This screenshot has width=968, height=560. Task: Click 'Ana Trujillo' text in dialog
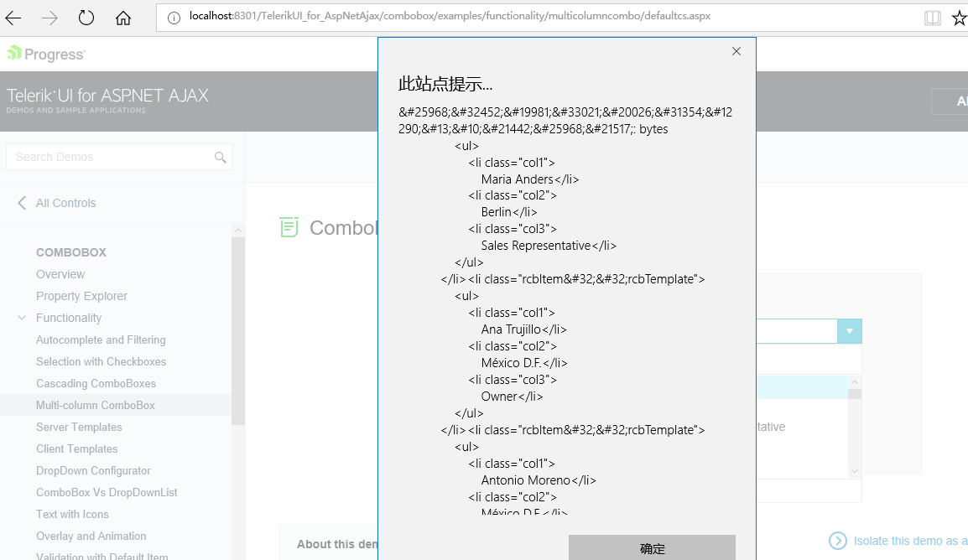[511, 329]
